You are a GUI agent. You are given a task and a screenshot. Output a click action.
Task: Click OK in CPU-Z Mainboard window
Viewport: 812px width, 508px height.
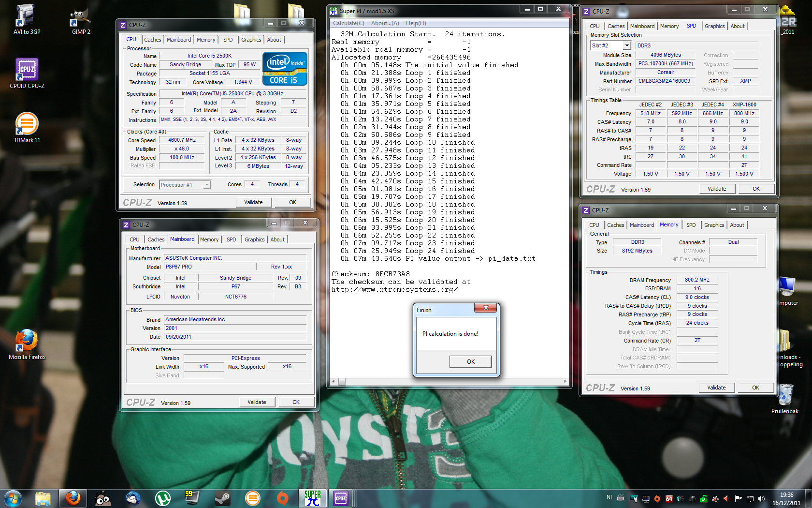[x=296, y=402]
